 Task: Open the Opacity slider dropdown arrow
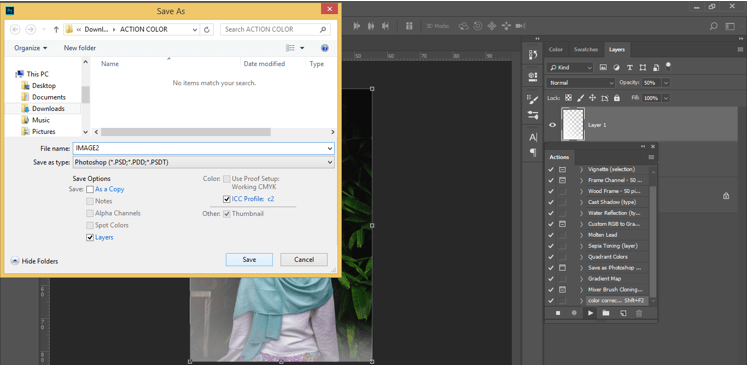point(666,83)
